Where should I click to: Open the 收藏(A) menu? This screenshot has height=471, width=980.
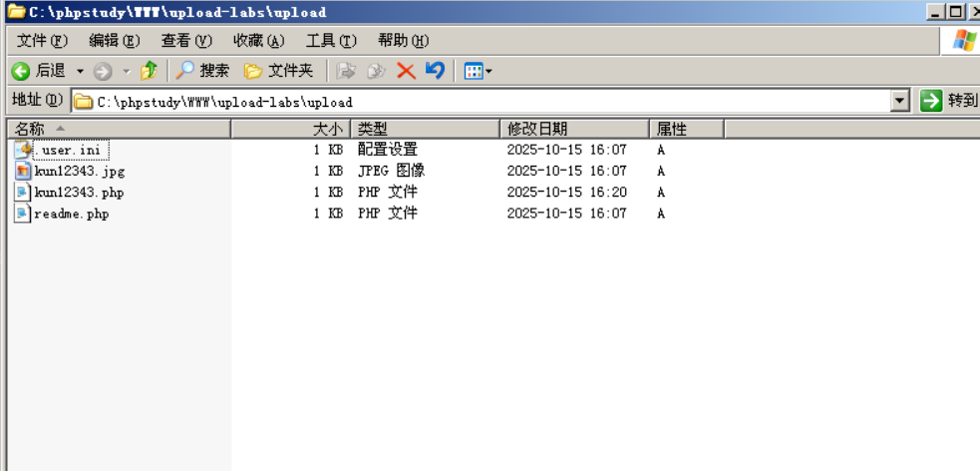(259, 41)
